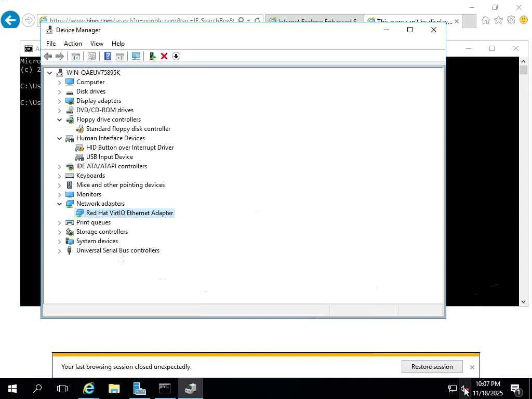Screen dimensions: 532x399
Task: Dismiss the browsing session notification bar
Action: (x=472, y=367)
